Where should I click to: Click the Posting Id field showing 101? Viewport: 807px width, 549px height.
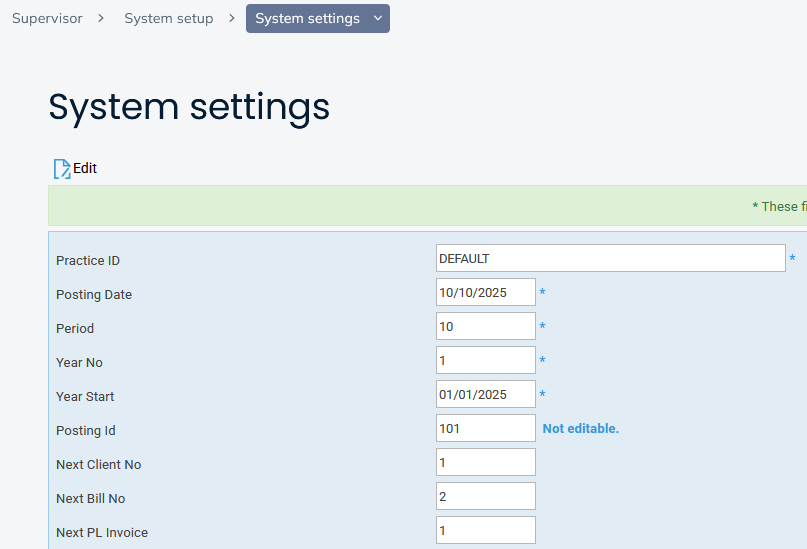pos(485,428)
